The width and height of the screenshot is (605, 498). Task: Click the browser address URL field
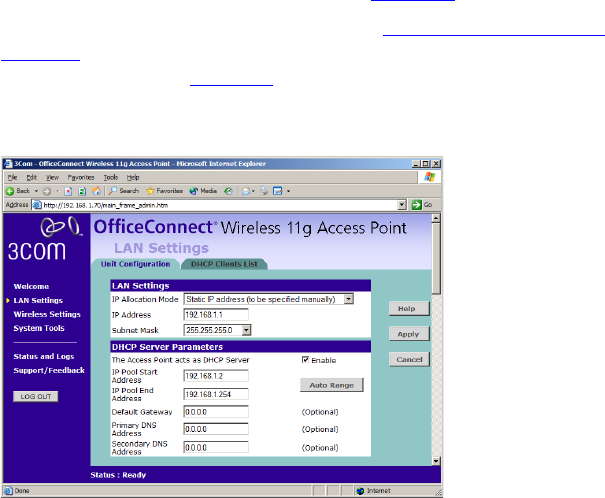pos(220,205)
